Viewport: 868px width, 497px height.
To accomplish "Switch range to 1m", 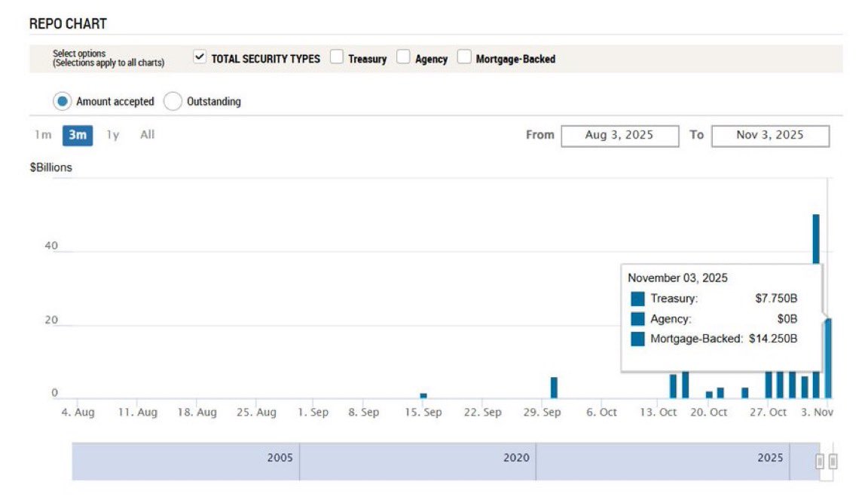I will point(43,135).
